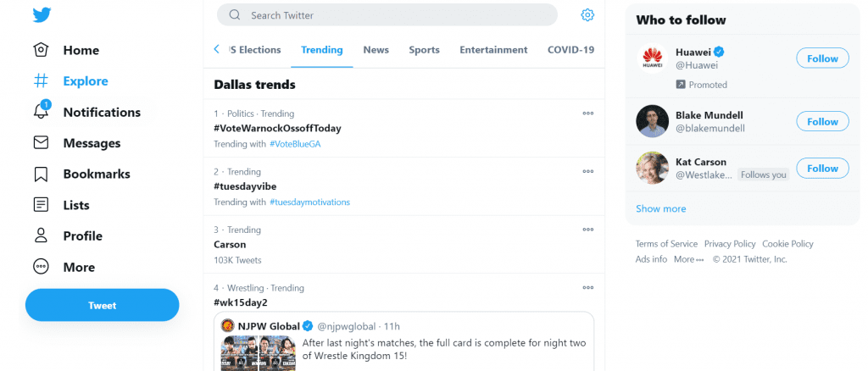
Task: Switch to the News tab
Action: (x=376, y=50)
